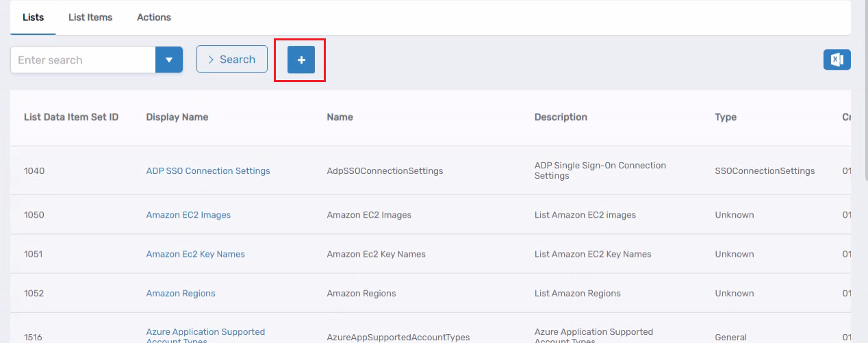Click the AdpSSOConnectionSettings name cell
The width and height of the screenshot is (868, 343).
(385, 170)
